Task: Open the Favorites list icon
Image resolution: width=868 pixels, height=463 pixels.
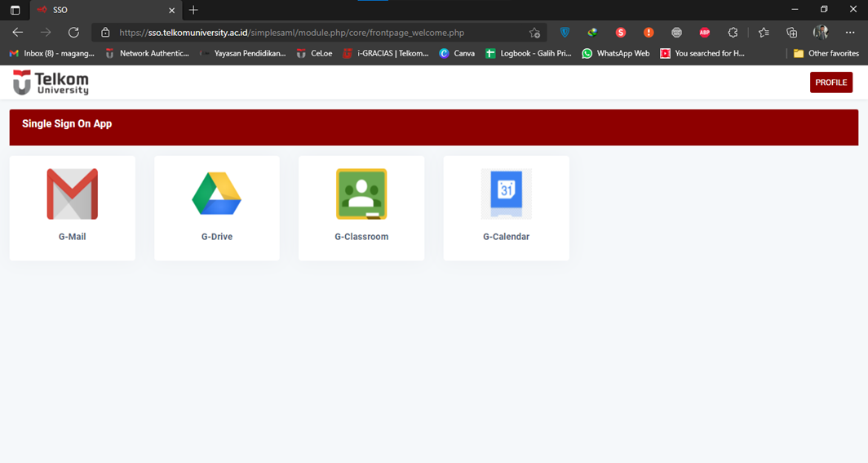Action: (764, 33)
